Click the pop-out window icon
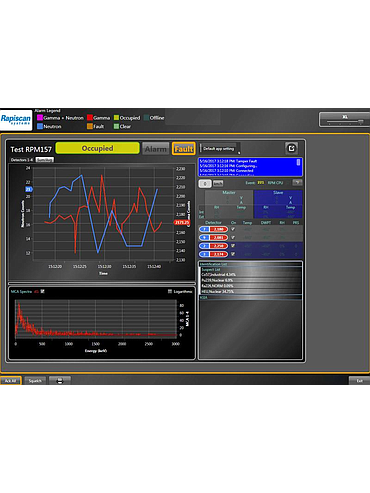The image size is (370, 493). pyautogui.click(x=291, y=148)
